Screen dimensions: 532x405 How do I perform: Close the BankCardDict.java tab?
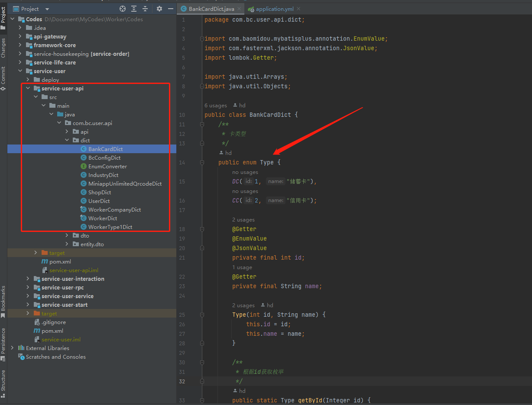(x=239, y=9)
